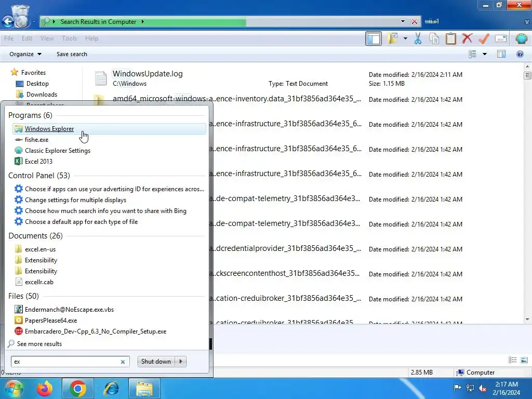Click the Paste clipboard toolbar icon
This screenshot has width=532, height=399.
pos(450,38)
